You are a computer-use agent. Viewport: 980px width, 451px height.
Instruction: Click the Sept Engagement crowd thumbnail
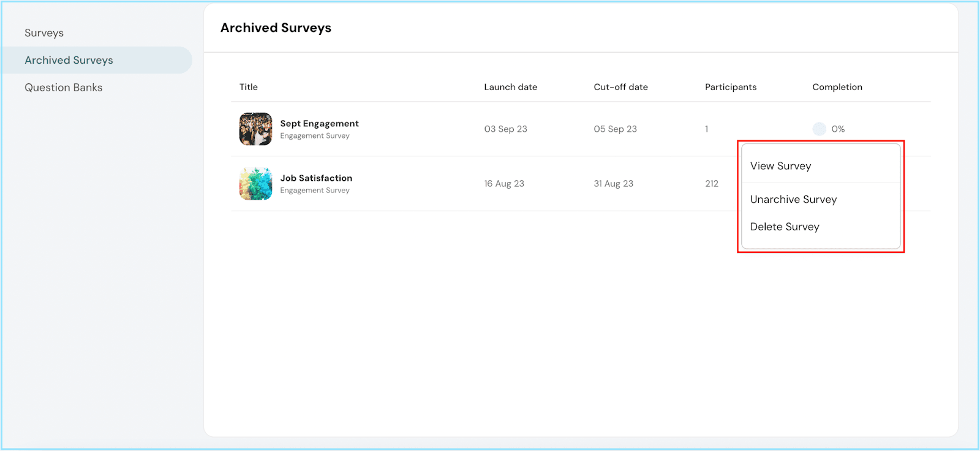coord(255,129)
